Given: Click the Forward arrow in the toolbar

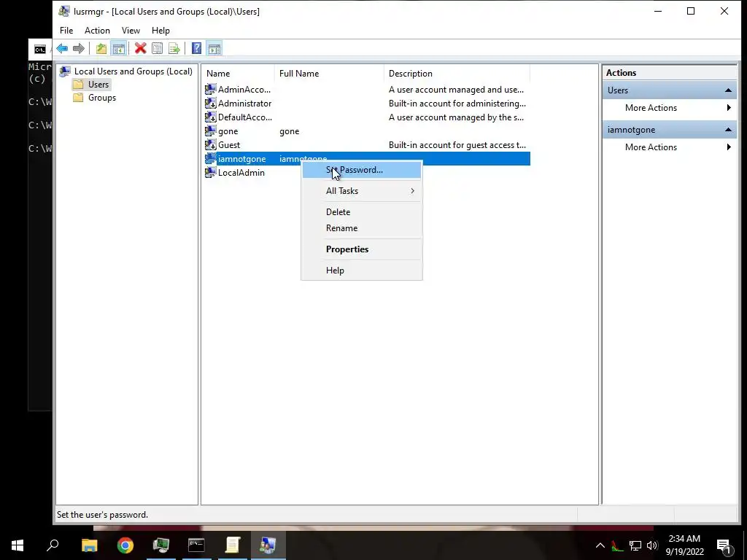Looking at the screenshot, I should (79, 48).
